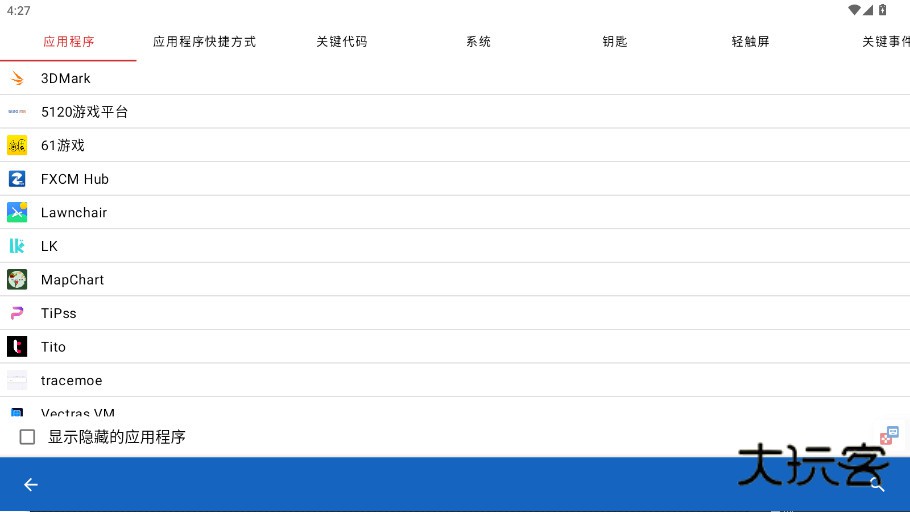910x512 pixels.
Task: Click the MapChart globe icon
Action: pyautogui.click(x=17, y=280)
